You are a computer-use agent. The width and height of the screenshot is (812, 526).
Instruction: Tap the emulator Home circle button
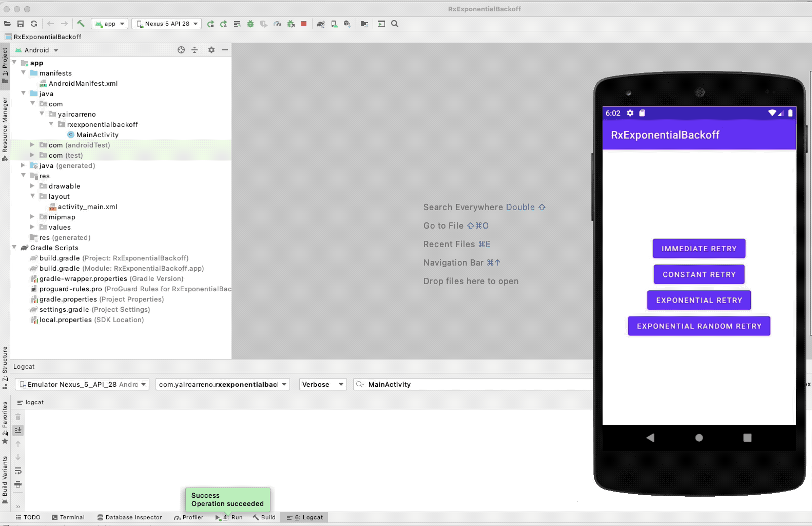(x=699, y=438)
